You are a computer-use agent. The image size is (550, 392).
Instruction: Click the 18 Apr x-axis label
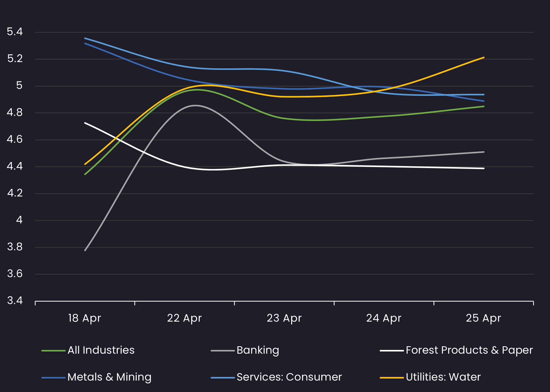85,318
